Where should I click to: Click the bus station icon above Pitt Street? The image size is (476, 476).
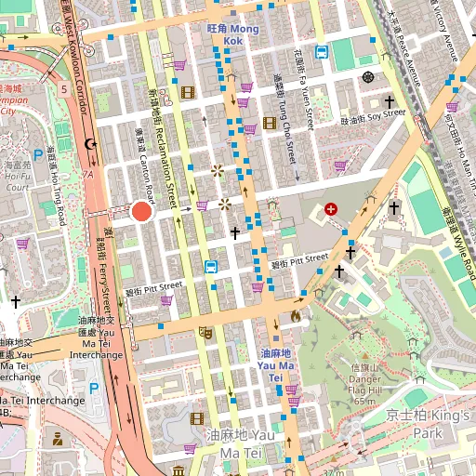coord(211,267)
